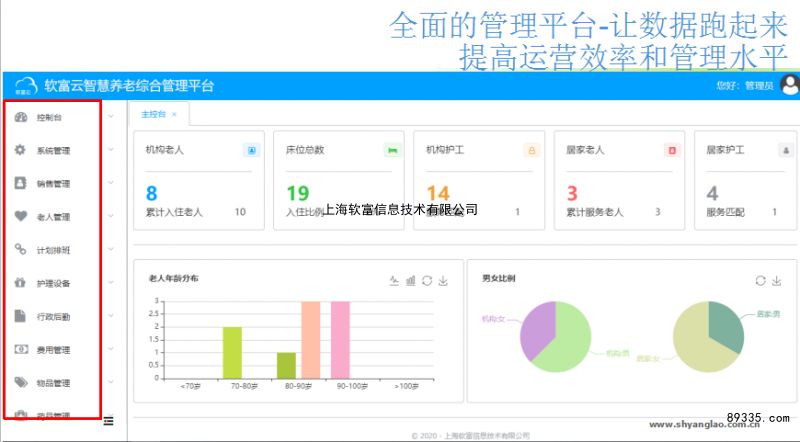Click the 管理员 user name link

click(x=759, y=86)
